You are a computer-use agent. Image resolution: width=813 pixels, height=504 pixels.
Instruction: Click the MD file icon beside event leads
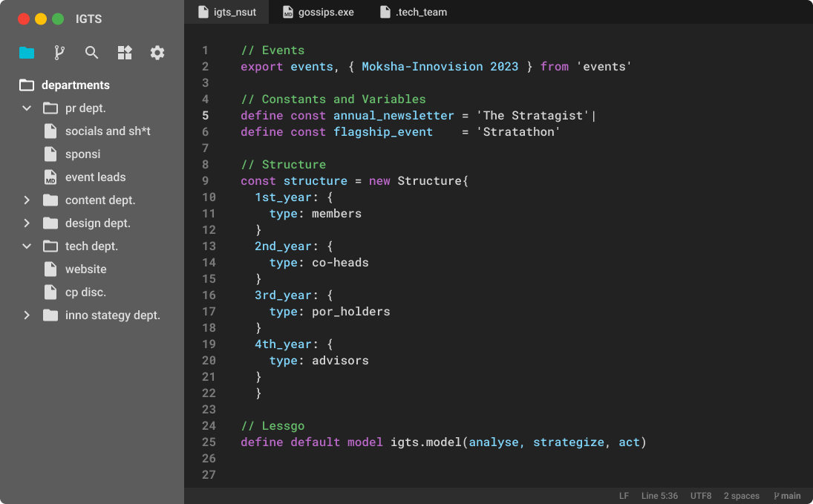point(50,177)
